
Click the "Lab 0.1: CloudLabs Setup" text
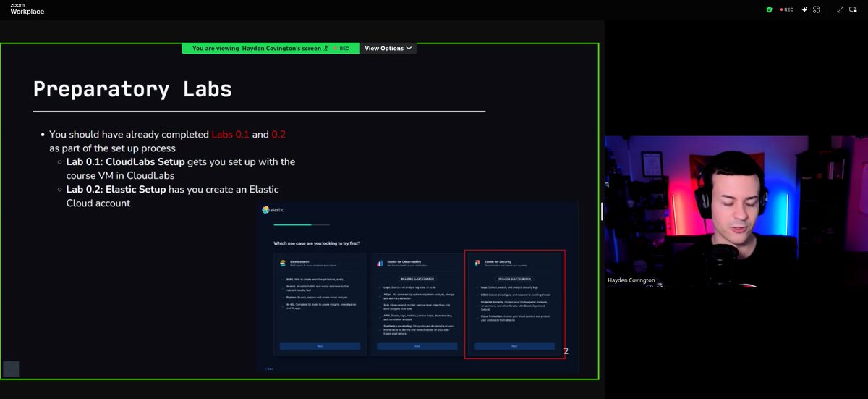click(x=126, y=161)
